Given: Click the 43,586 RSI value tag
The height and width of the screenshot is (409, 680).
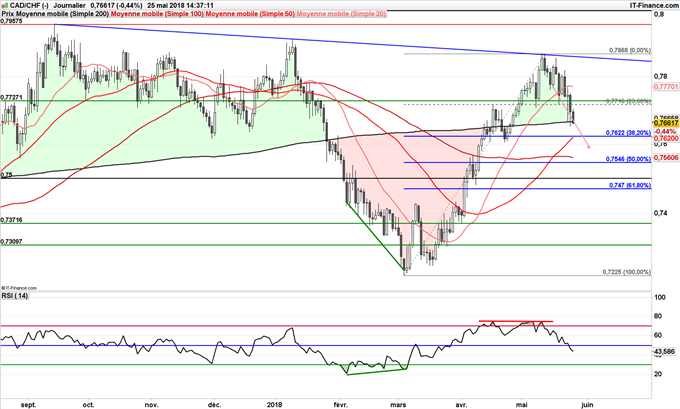Looking at the screenshot, I should point(664,352).
